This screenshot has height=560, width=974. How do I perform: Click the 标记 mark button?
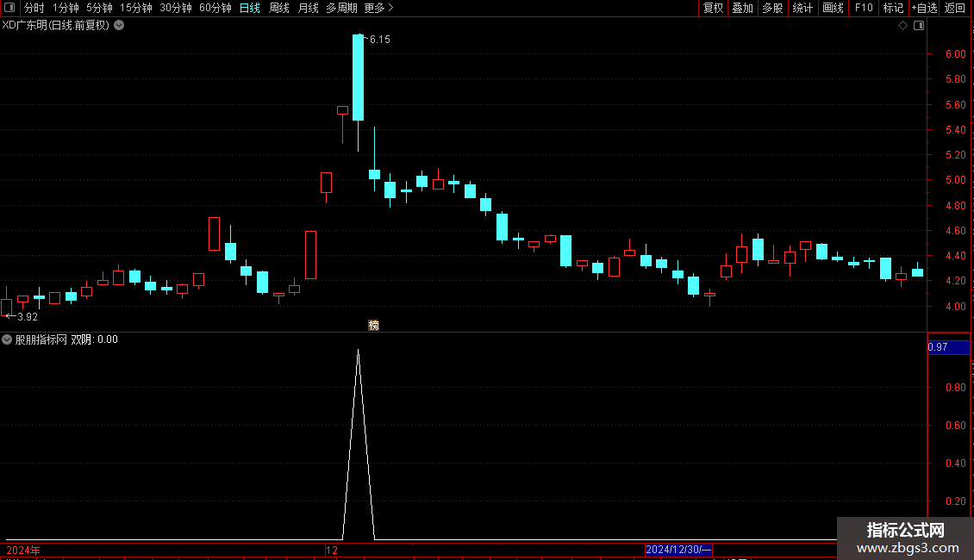pos(893,8)
